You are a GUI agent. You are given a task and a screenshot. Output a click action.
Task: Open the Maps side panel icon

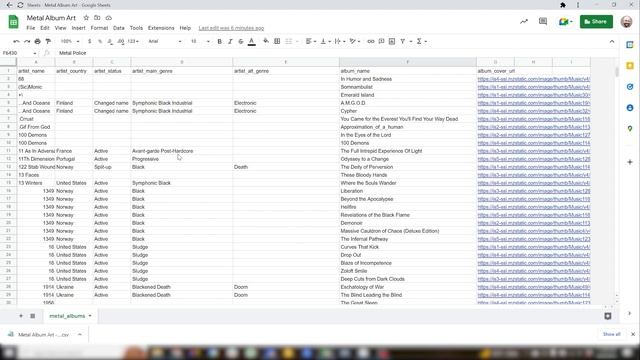630,129
